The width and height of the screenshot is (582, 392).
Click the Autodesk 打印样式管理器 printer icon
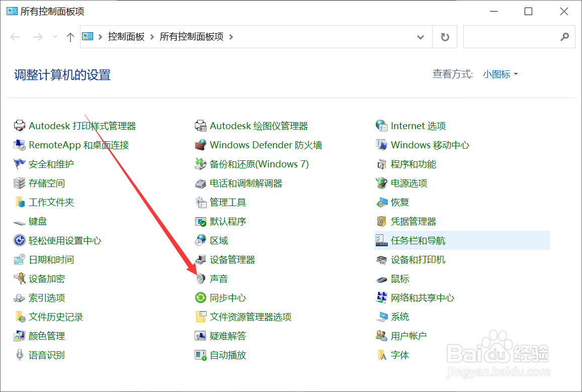click(x=19, y=126)
